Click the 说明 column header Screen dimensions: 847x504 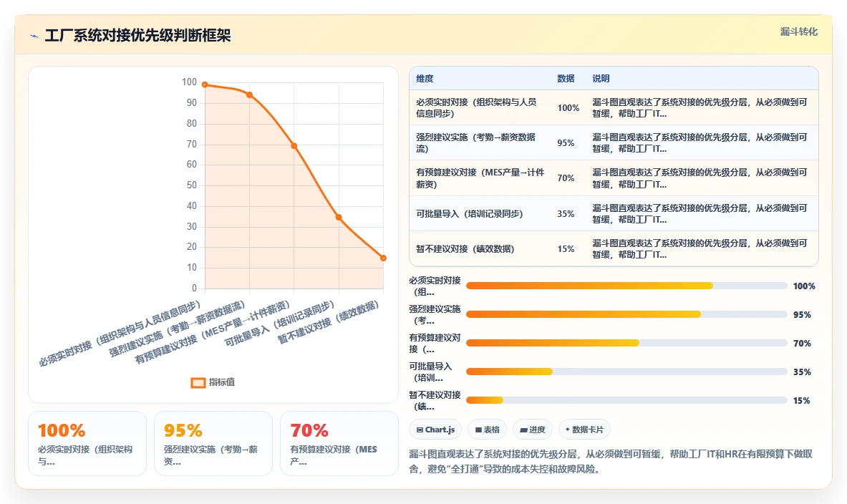pyautogui.click(x=601, y=78)
